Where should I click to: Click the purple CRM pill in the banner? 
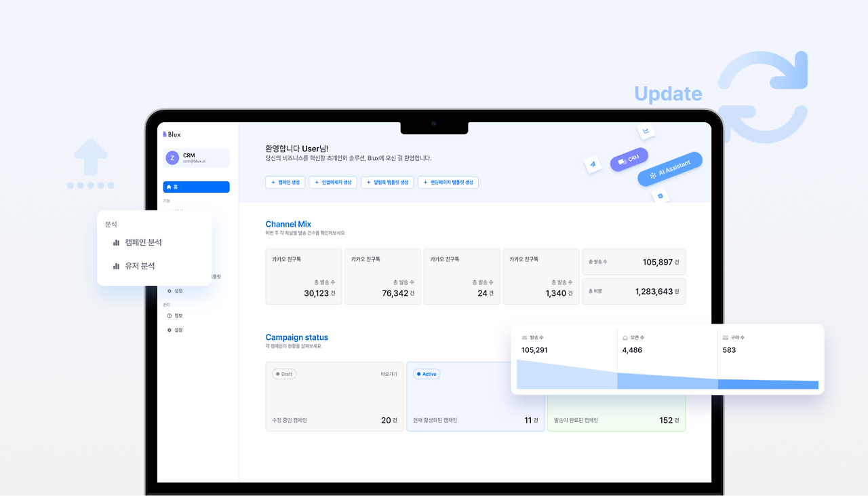pos(629,159)
